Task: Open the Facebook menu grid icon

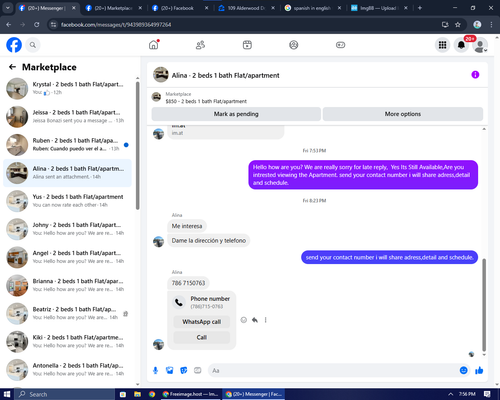Action: click(442, 45)
